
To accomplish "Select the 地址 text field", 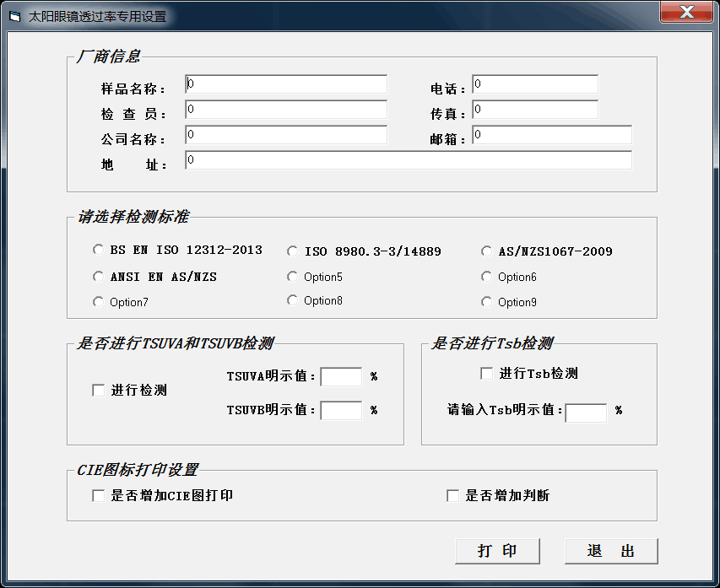I will [x=409, y=160].
